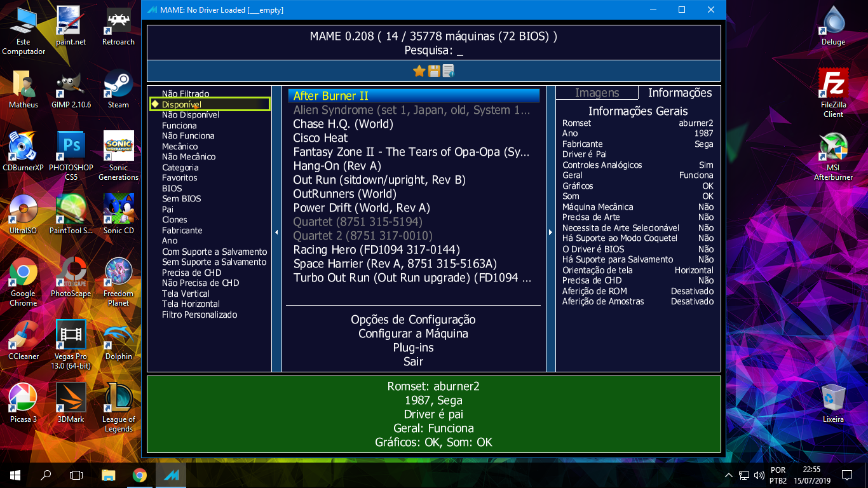Click the export list icon in MAME toolbar

449,71
